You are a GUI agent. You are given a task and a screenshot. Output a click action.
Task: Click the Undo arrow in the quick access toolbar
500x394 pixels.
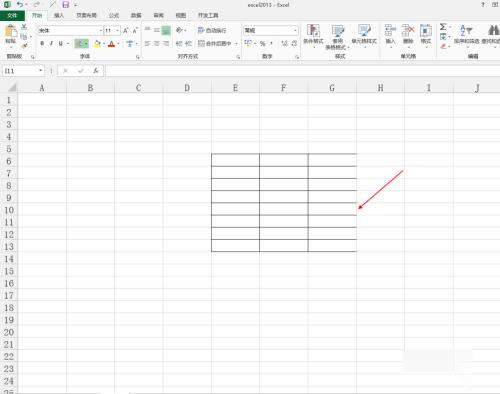pos(20,5)
